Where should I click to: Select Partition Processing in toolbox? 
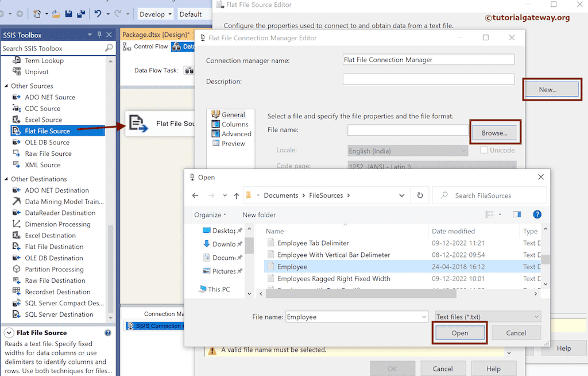(54, 269)
